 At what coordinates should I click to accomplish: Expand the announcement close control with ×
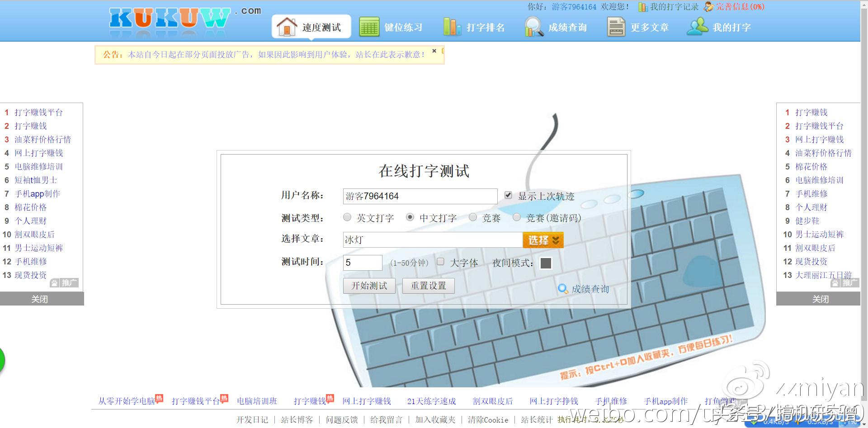click(x=434, y=51)
